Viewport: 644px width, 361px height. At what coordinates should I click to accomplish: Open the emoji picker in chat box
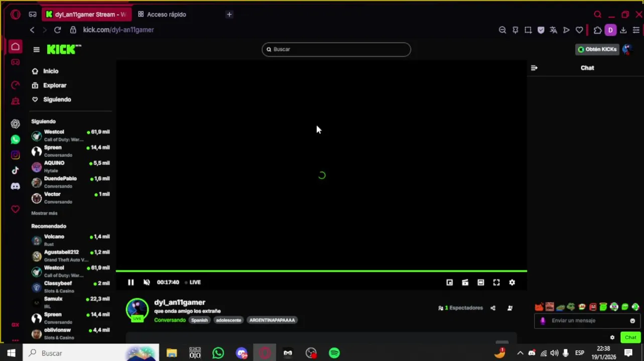pyautogui.click(x=632, y=321)
